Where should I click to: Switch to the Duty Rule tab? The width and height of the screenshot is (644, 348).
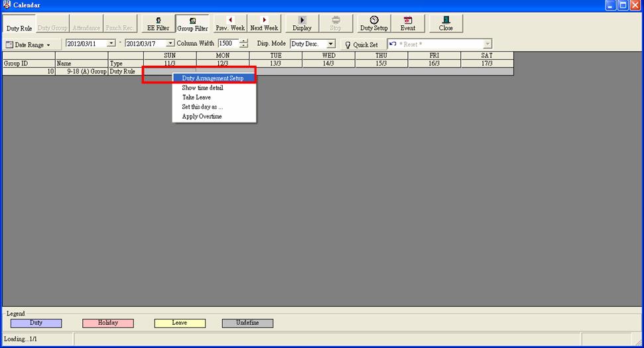point(19,25)
